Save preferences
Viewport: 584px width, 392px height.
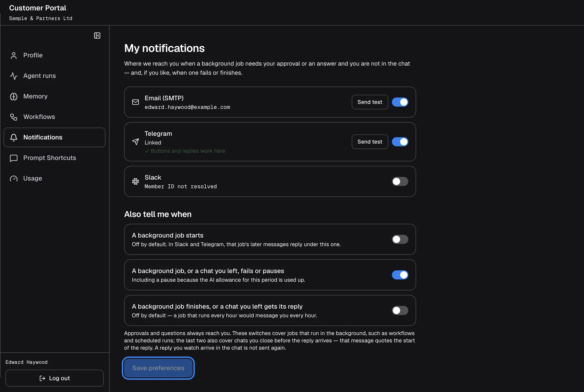pyautogui.click(x=158, y=368)
